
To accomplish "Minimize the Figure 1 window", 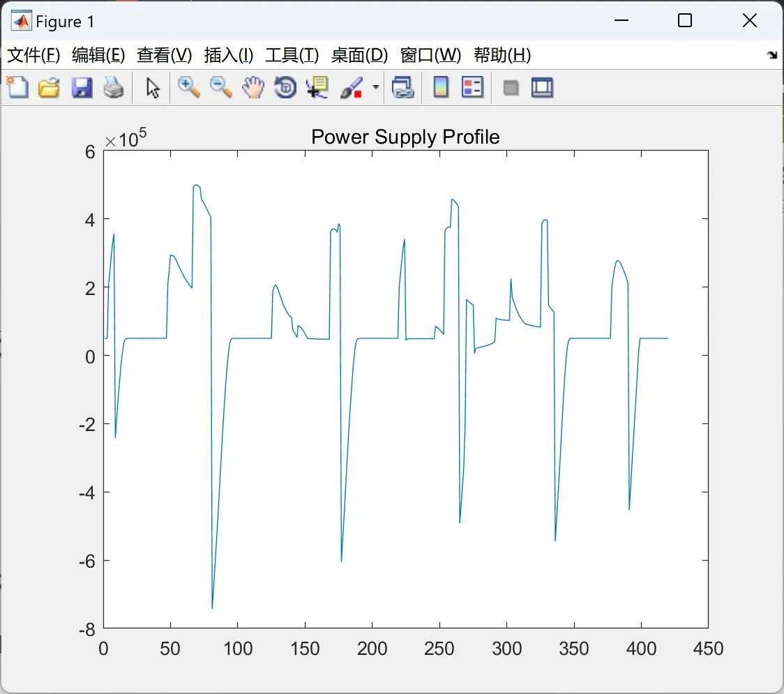I will tap(621, 20).
